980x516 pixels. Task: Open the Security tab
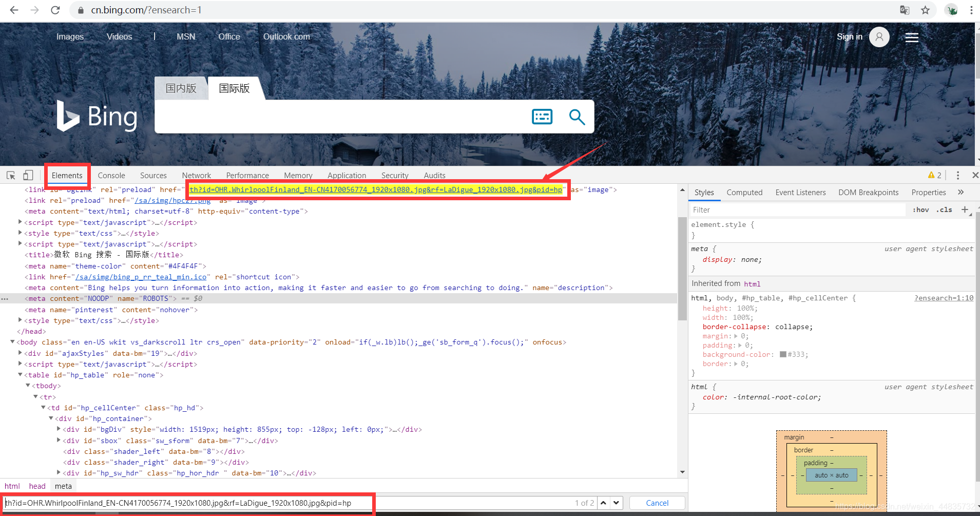395,175
